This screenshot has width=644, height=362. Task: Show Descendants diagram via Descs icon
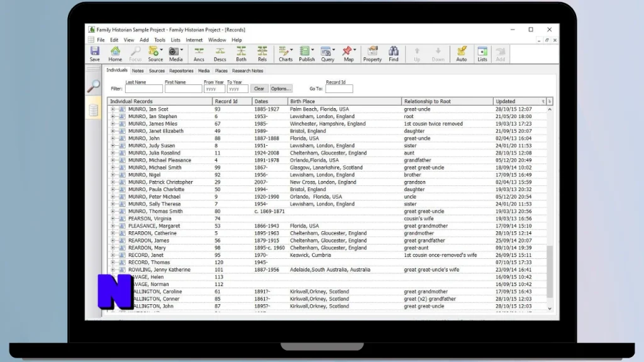tap(219, 54)
